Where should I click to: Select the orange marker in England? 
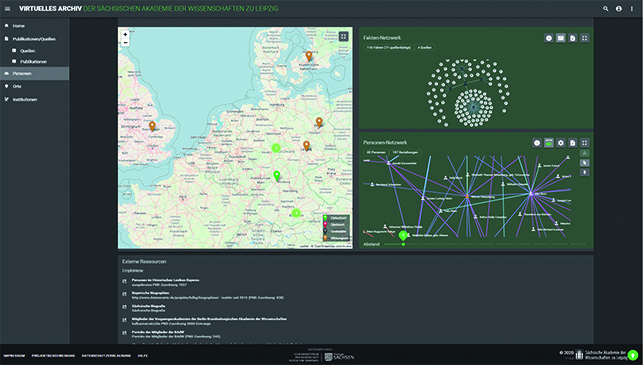[152, 126]
